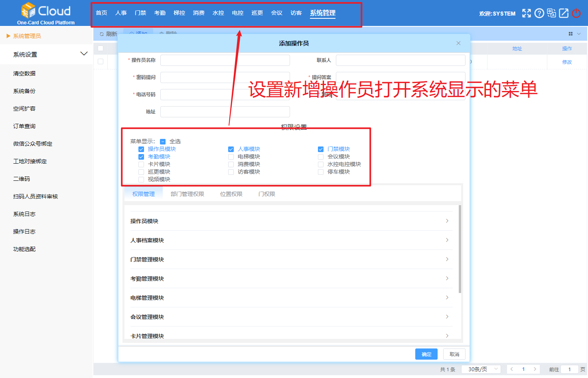
Task: Open the 考勤 top menu item
Action: [160, 13]
